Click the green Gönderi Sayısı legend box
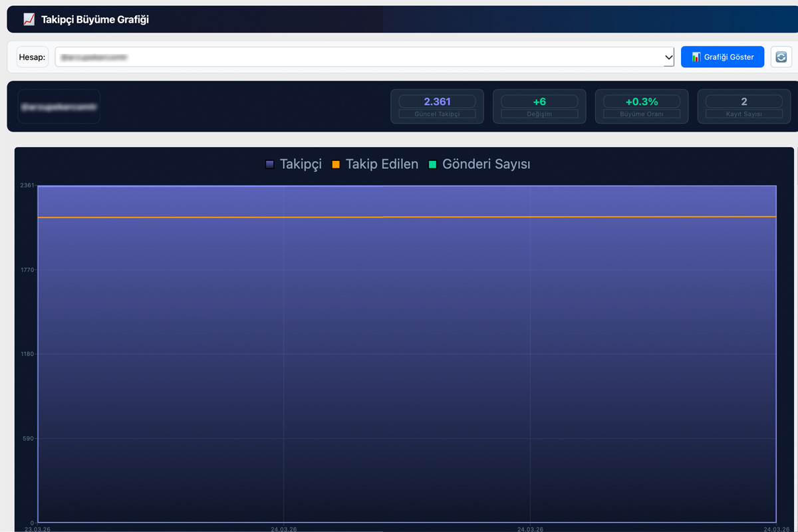This screenshot has width=798, height=532. click(432, 164)
